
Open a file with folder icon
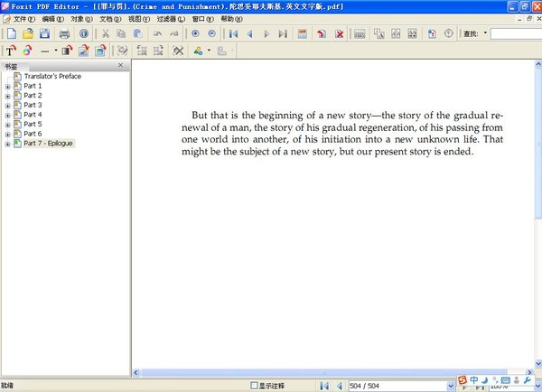coord(28,33)
